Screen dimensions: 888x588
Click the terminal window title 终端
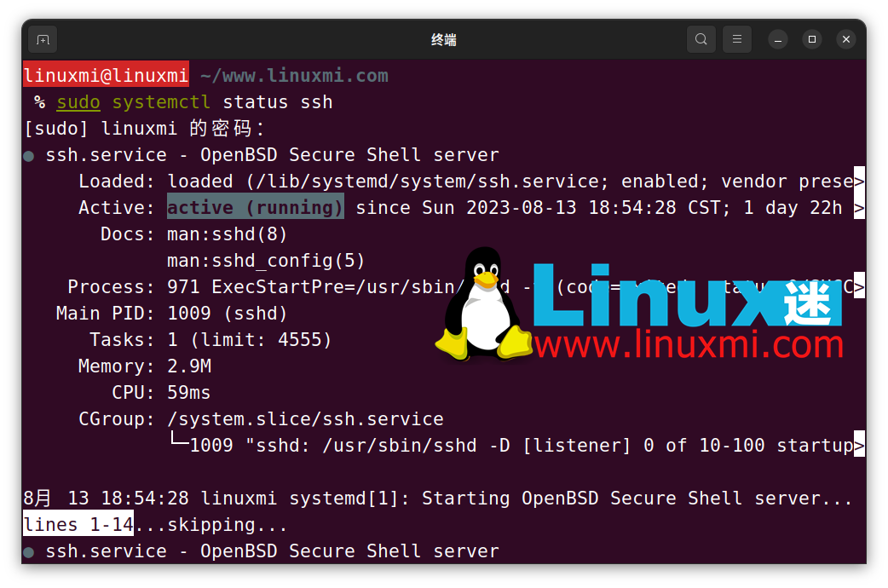pos(443,40)
